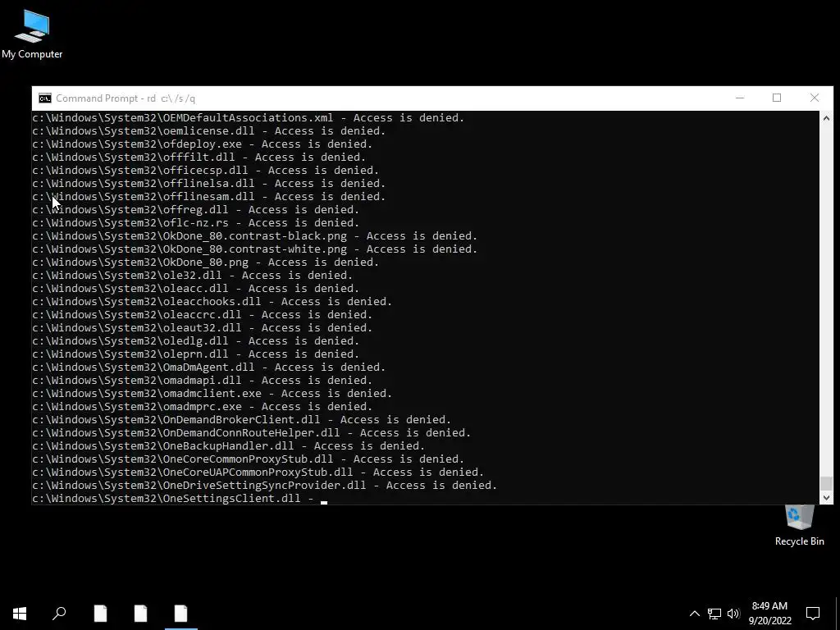Select the second blank file taskbar icon
Screen dimensions: 840x630
140,614
